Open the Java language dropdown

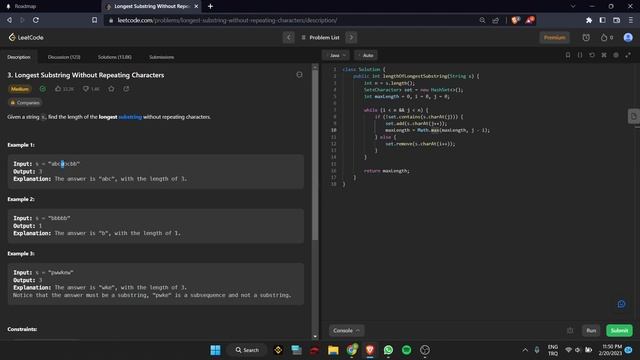tap(337, 55)
